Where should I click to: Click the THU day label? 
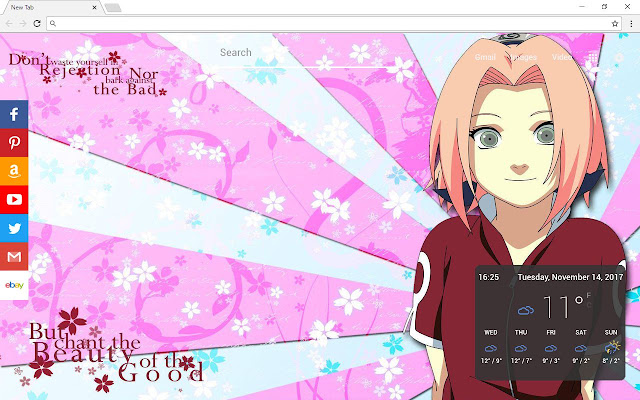pyautogui.click(x=521, y=333)
